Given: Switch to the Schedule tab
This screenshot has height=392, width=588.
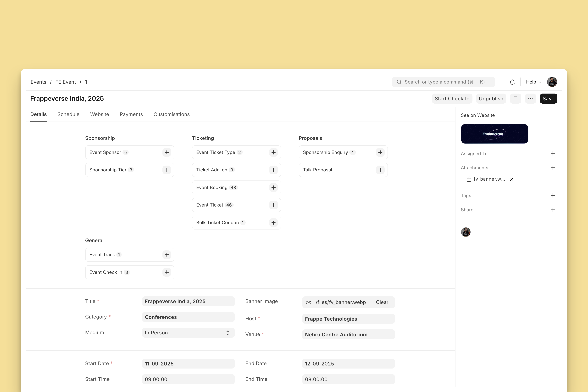Looking at the screenshot, I should coord(68,114).
